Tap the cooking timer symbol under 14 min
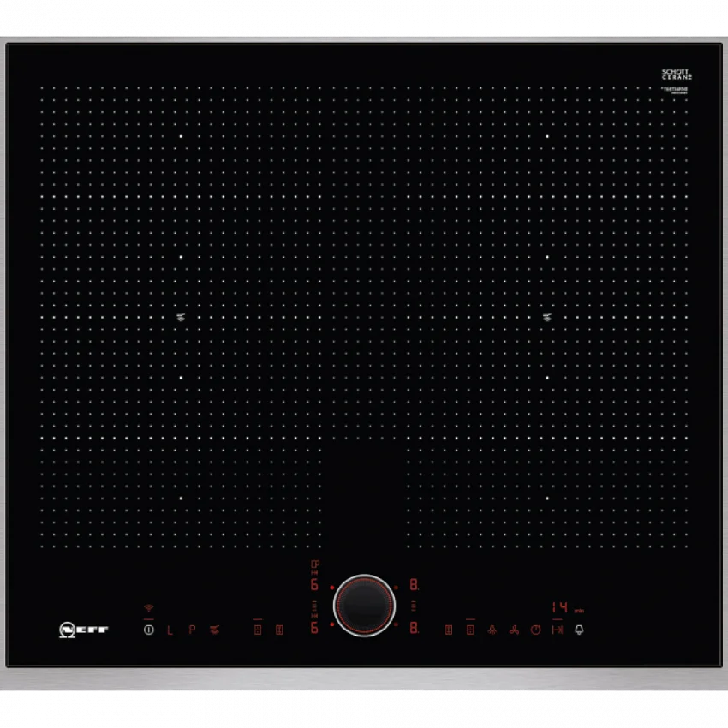The image size is (728, 728). tap(558, 630)
